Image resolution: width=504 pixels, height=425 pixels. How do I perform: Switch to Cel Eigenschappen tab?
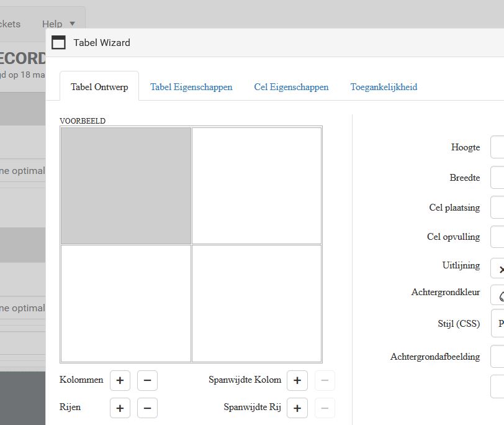(x=291, y=87)
